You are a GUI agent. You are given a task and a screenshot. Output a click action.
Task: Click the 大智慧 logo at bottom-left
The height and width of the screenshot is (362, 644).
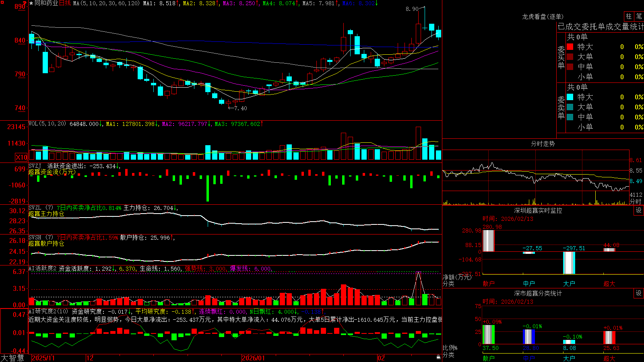[12, 358]
